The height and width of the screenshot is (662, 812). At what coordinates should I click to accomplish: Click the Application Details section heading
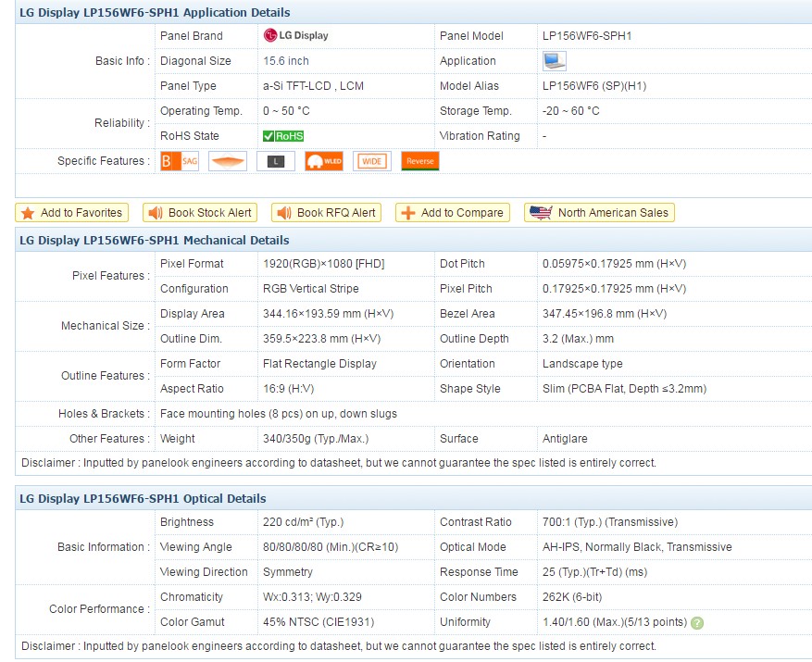click(155, 12)
